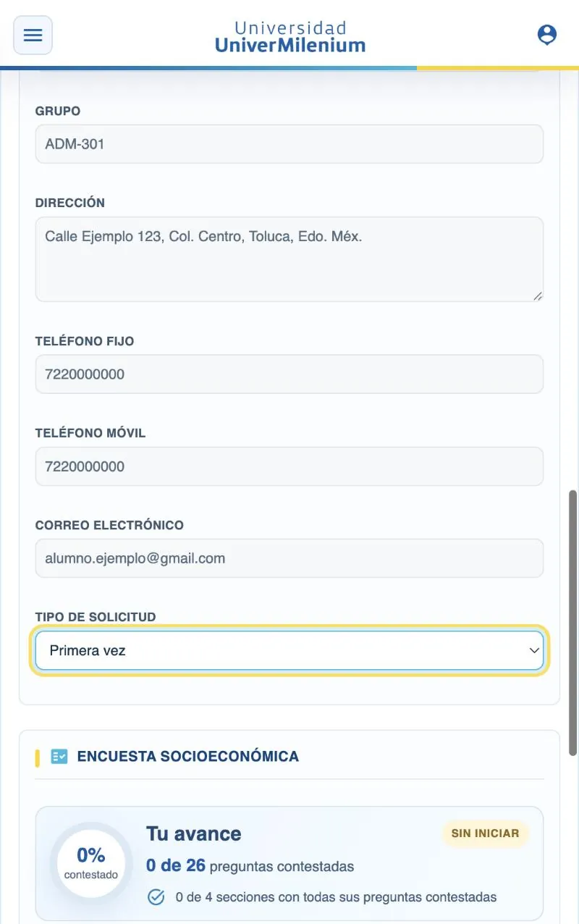Click the Dirección textarea resize handle
This screenshot has width=579, height=924.
click(538, 296)
